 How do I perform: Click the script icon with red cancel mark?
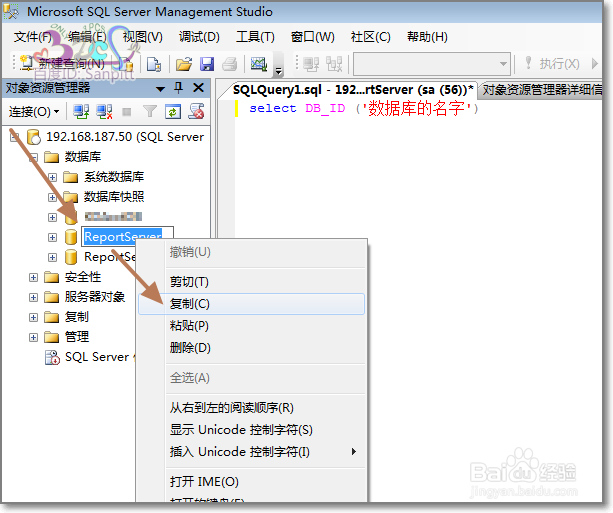(196, 112)
